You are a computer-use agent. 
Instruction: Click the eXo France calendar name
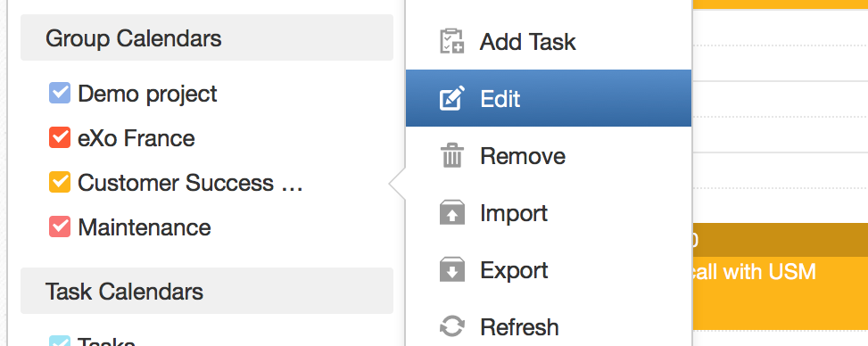136,138
